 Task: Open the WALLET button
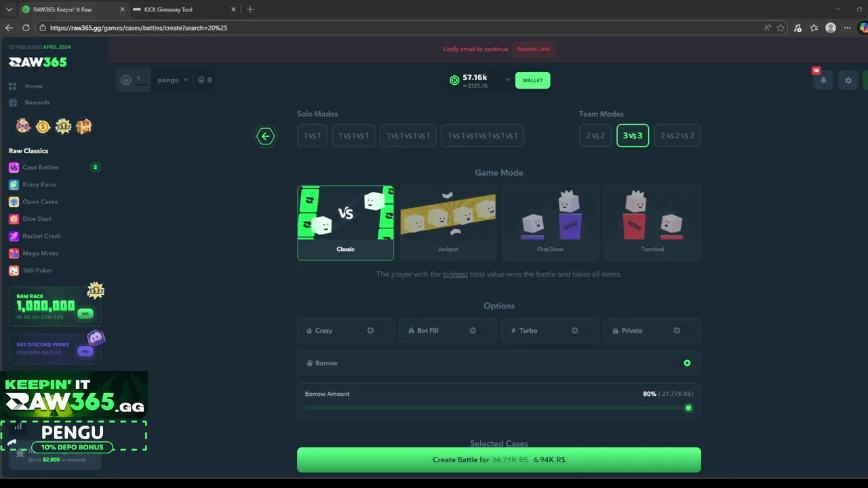[532, 80]
